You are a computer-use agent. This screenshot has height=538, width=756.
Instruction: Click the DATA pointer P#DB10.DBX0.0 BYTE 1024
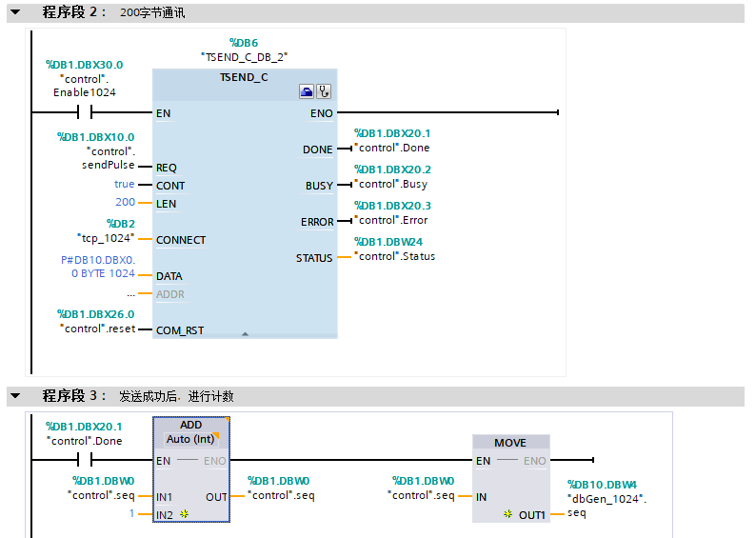(x=98, y=267)
